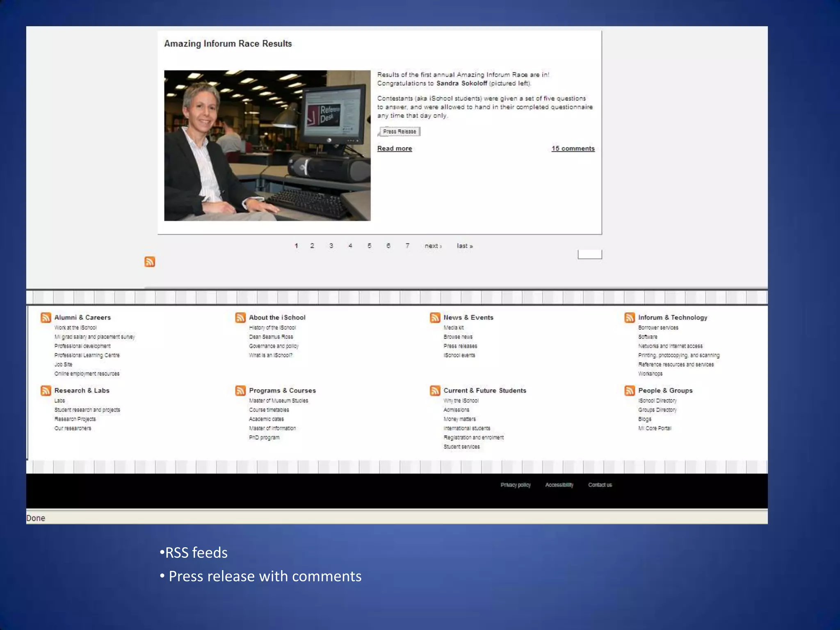Viewport: 840px width, 630px height.
Task: Open the Contact us link
Action: point(600,485)
